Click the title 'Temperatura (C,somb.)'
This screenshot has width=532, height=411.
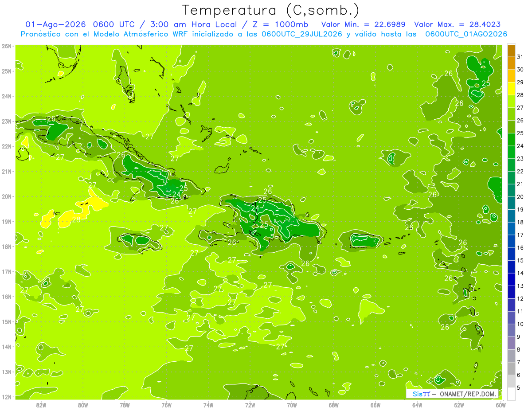tap(271, 10)
